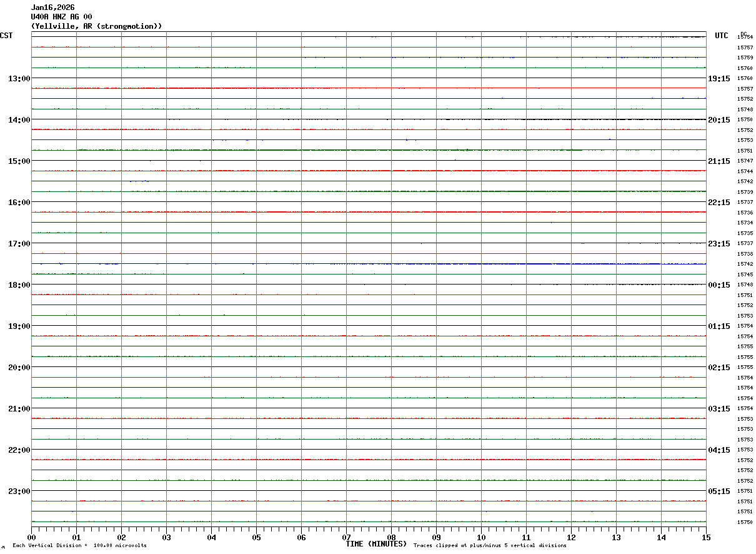The width and height of the screenshot is (756, 554).
Task: Click minute tick label 05 on the axis
Action: point(256,537)
